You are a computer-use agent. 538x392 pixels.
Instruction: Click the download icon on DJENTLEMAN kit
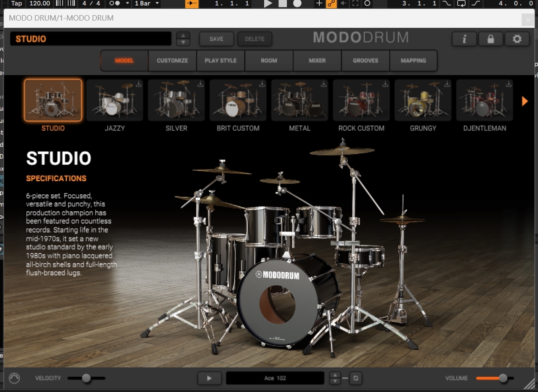[509, 84]
